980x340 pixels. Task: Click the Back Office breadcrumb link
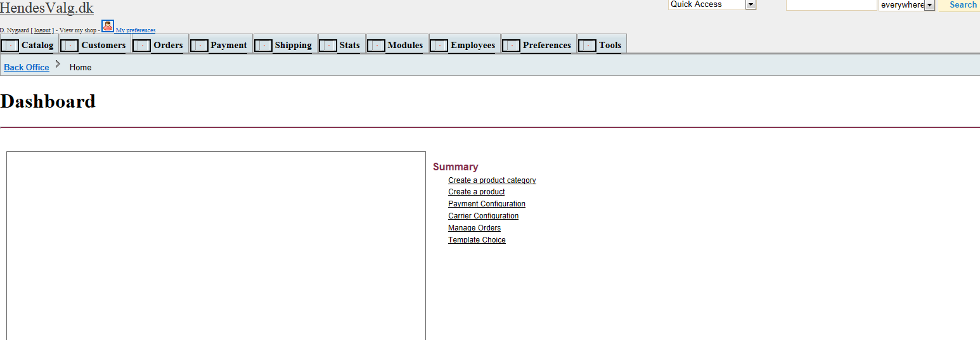27,67
